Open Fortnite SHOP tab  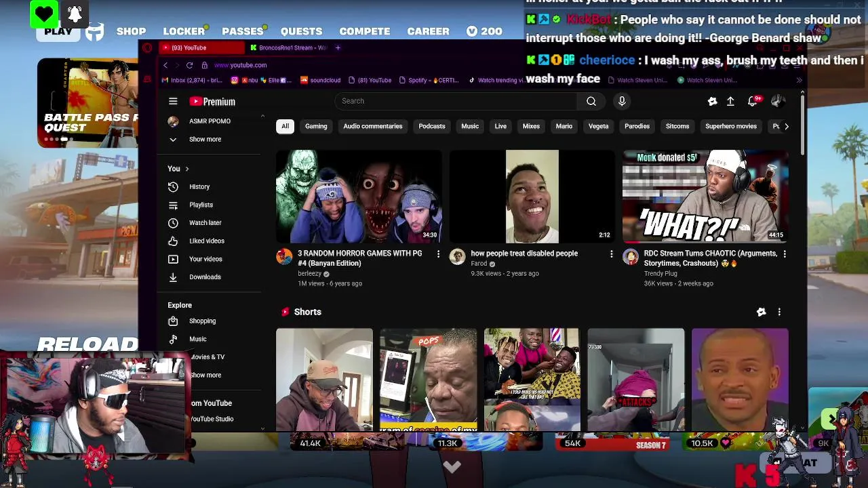click(x=131, y=31)
